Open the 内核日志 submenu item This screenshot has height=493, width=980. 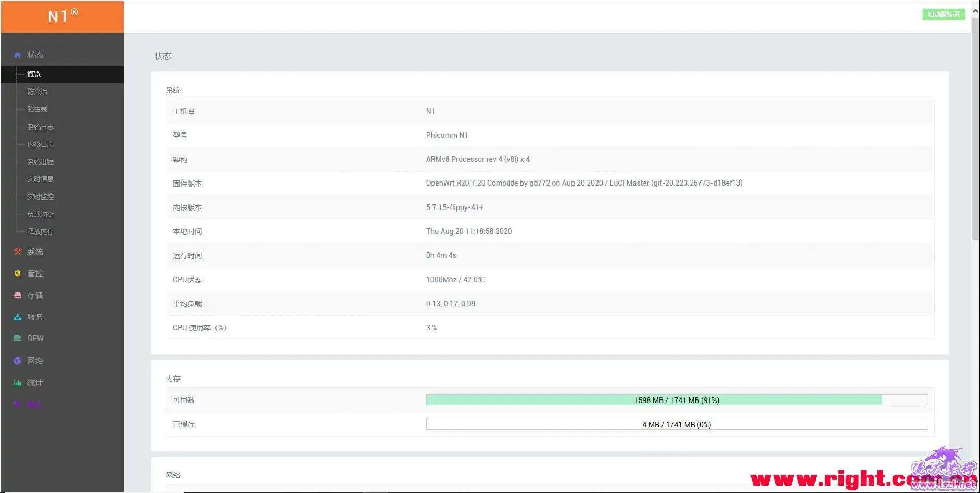pyautogui.click(x=40, y=144)
